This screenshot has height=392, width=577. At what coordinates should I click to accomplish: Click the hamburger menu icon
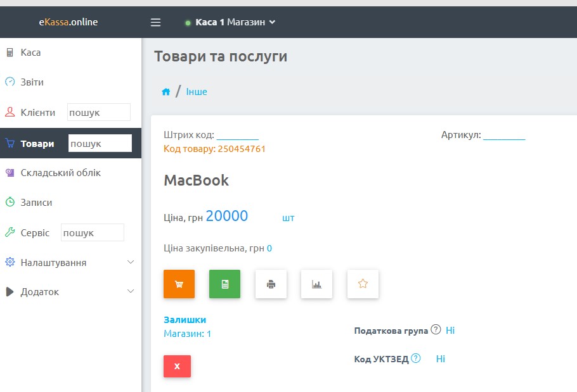155,22
